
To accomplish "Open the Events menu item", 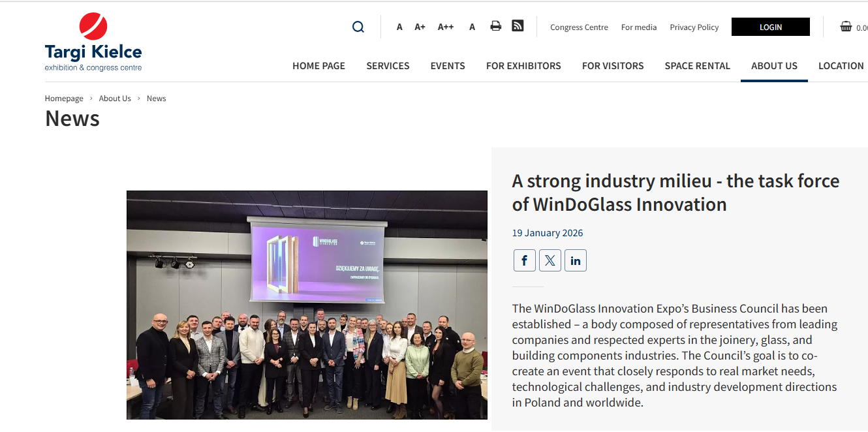I will (x=448, y=66).
